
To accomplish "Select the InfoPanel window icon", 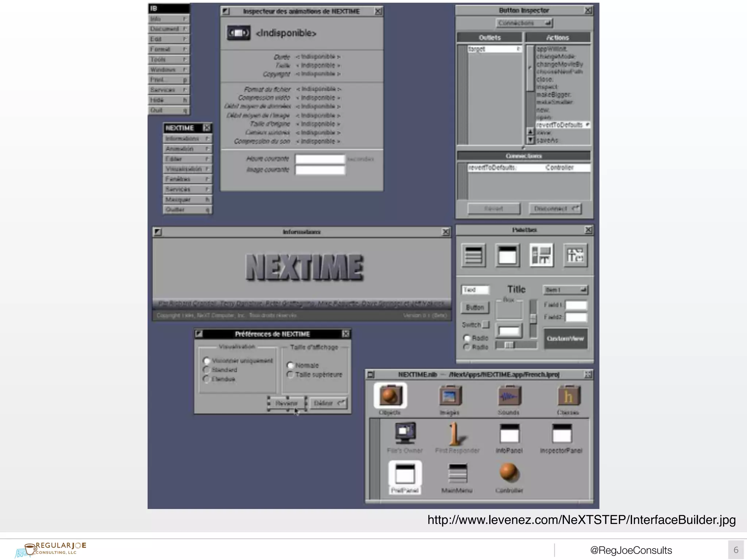I will coord(509,434).
